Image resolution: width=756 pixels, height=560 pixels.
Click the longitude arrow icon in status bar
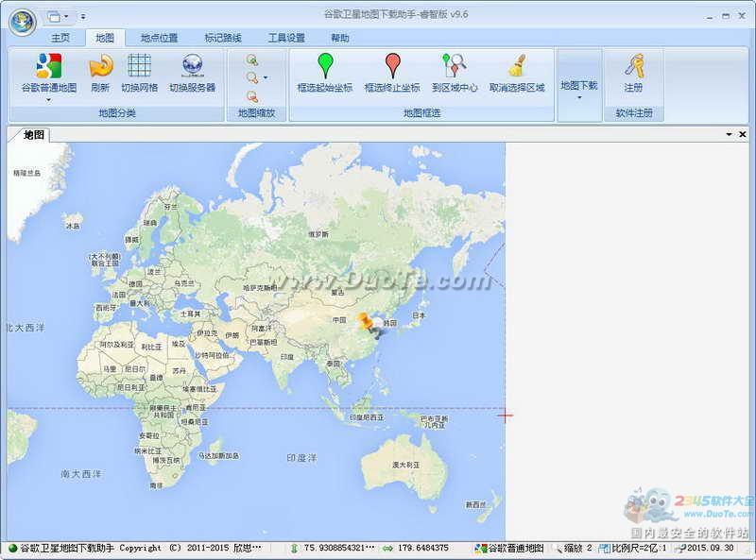coord(387,548)
